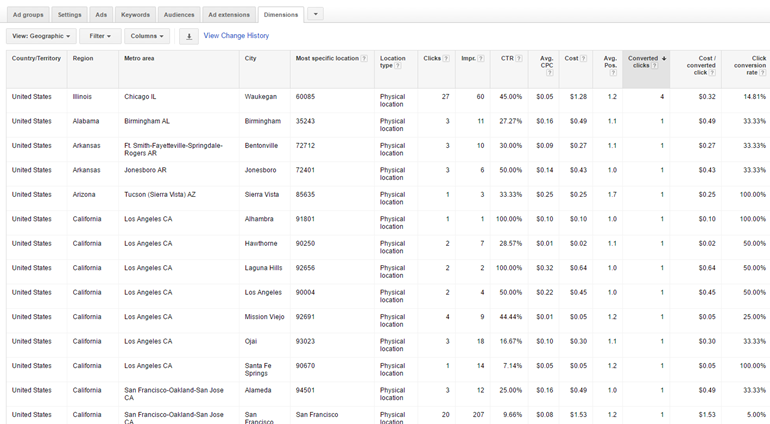Open the Columns dropdown menu
This screenshot has height=424, width=770.
click(x=147, y=36)
